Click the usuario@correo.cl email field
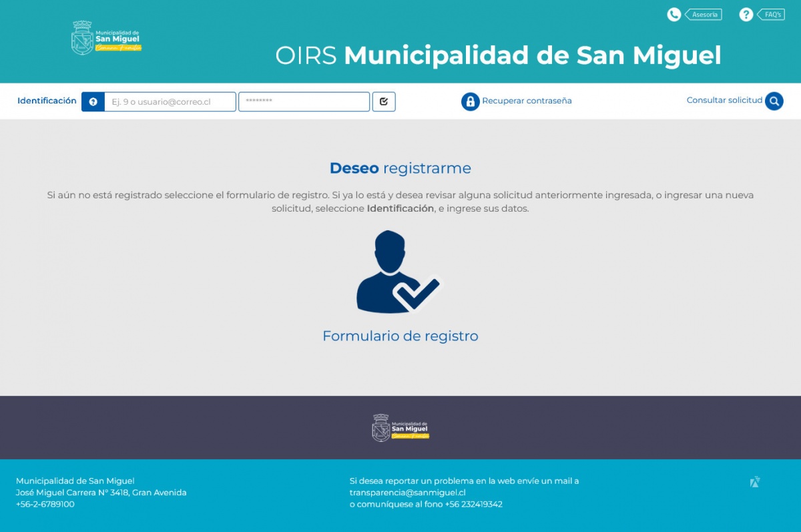801x532 pixels. (169, 101)
